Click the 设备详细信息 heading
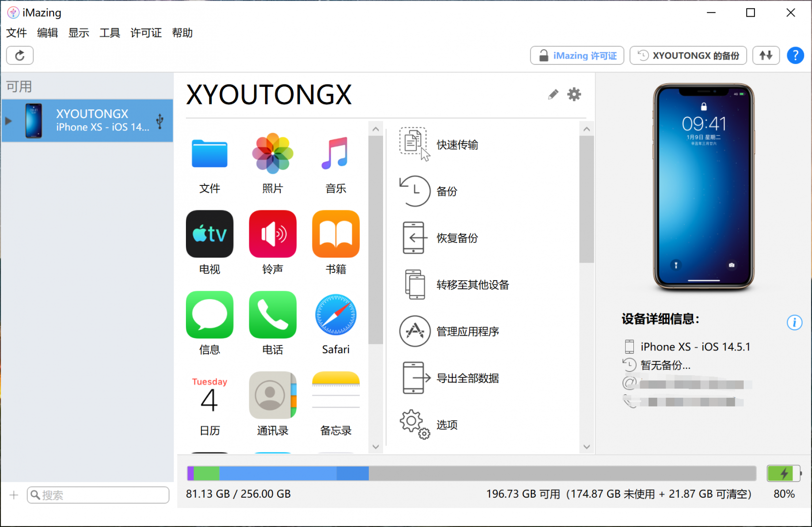812x527 pixels. (660, 319)
